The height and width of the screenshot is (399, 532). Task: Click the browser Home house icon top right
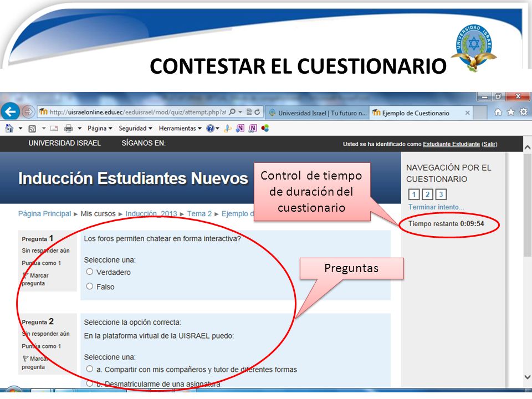pyautogui.click(x=498, y=112)
